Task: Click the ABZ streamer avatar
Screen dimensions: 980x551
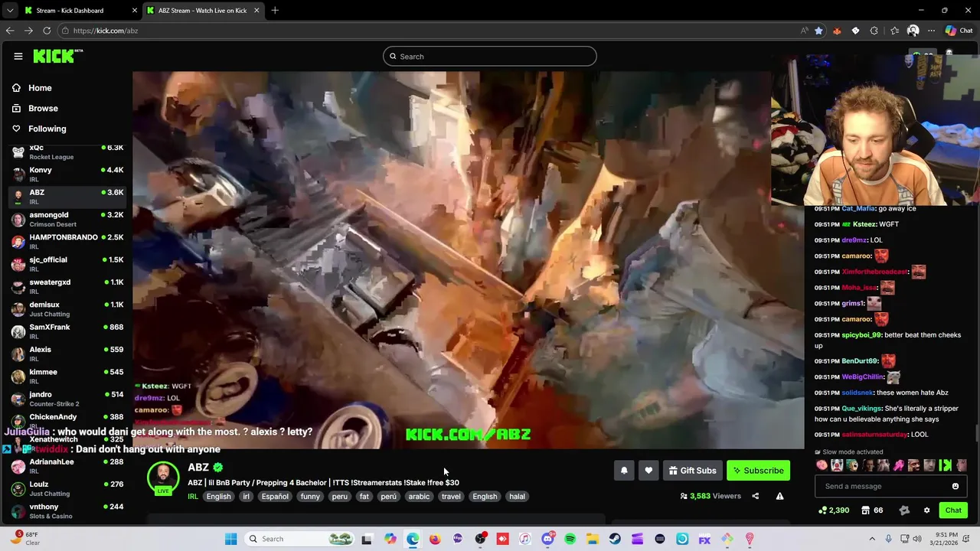Action: (163, 478)
